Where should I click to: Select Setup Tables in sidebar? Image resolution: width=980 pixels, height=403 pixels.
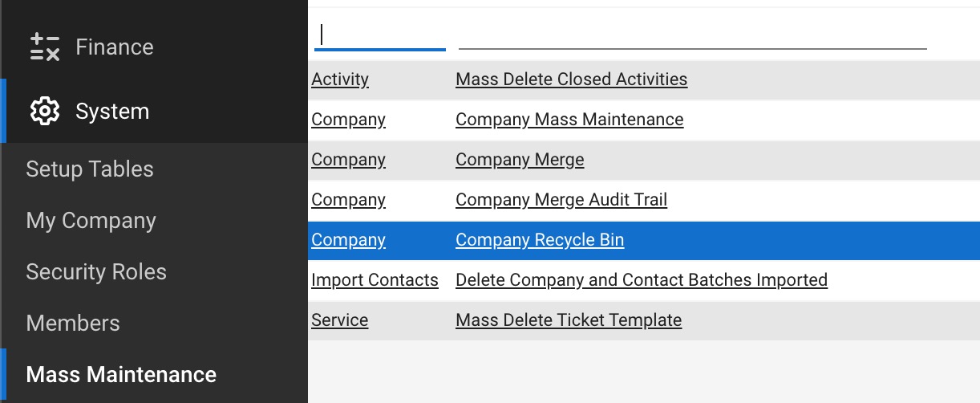coord(90,169)
